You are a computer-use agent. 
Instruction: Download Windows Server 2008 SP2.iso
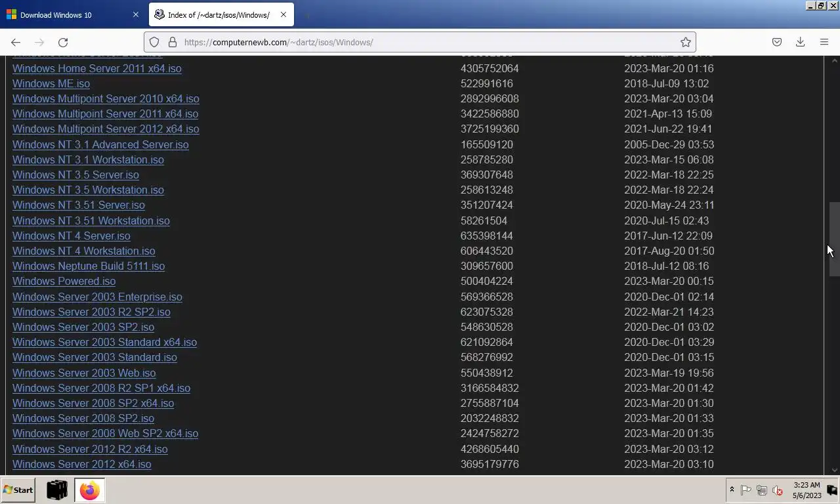click(x=83, y=418)
